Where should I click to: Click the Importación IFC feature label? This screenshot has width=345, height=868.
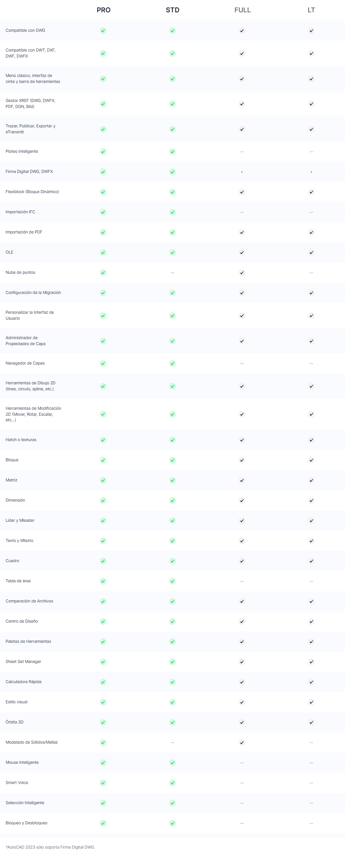[x=20, y=212]
